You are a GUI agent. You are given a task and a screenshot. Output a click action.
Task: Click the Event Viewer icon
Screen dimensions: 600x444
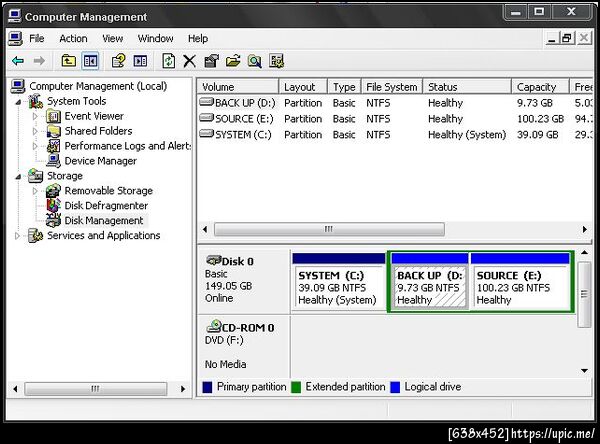[x=53, y=116]
